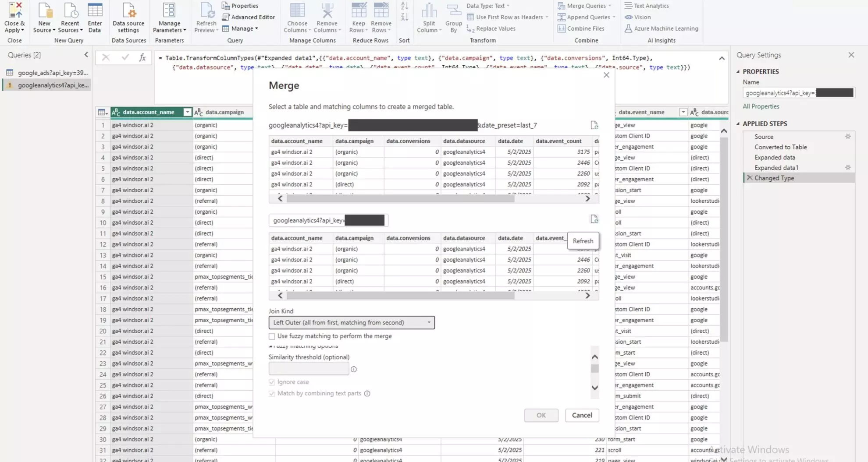Open Text Analytics
Image resolution: width=868 pixels, height=462 pixels.
coord(647,6)
